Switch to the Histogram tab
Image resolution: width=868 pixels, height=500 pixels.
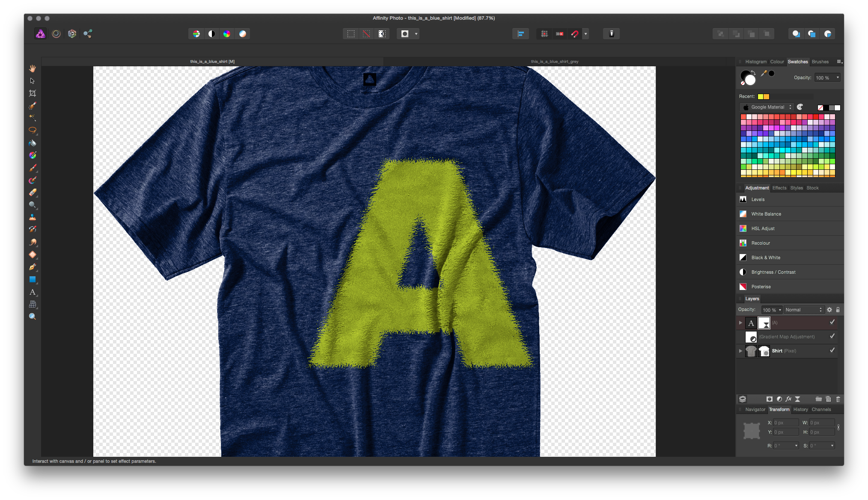click(756, 62)
